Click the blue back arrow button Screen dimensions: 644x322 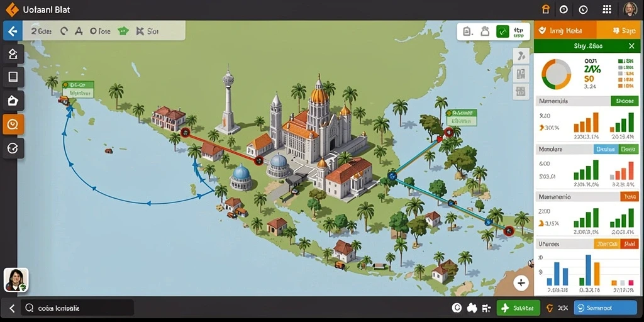pos(13,31)
